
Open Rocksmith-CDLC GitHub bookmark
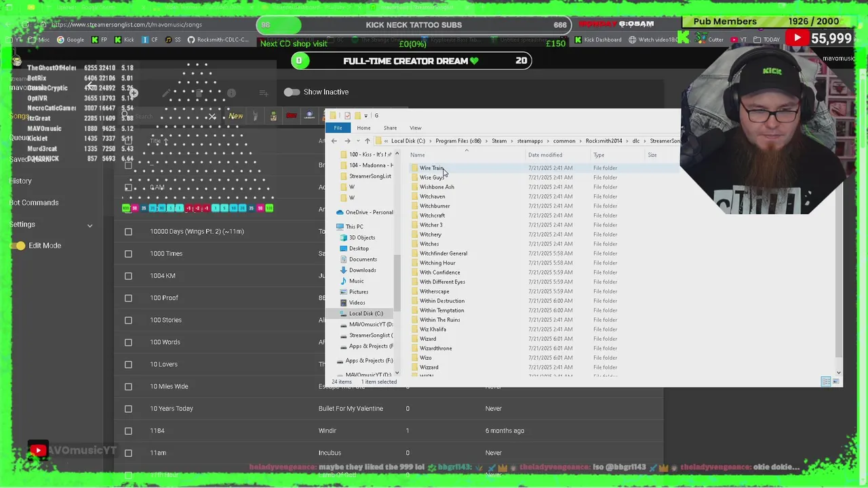[218, 40]
